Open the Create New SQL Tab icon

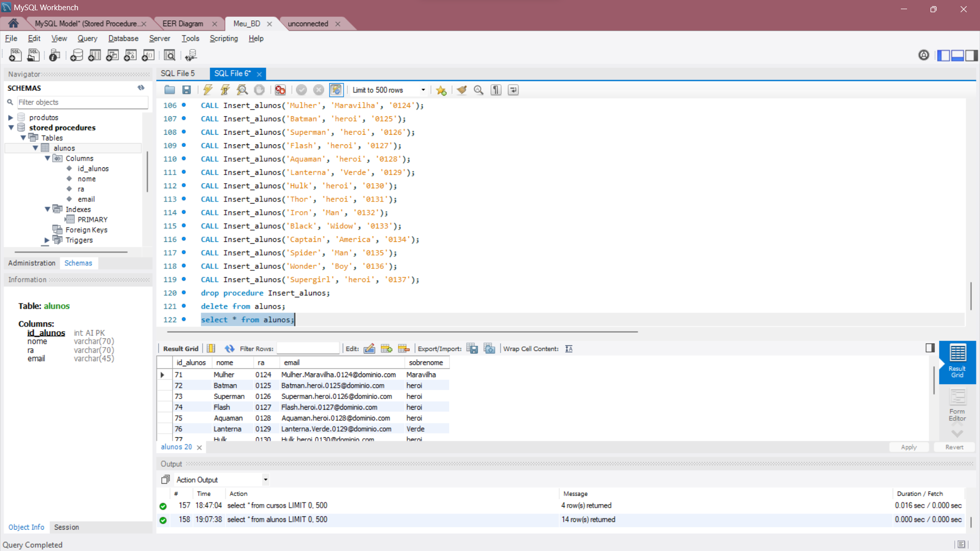(x=15, y=55)
